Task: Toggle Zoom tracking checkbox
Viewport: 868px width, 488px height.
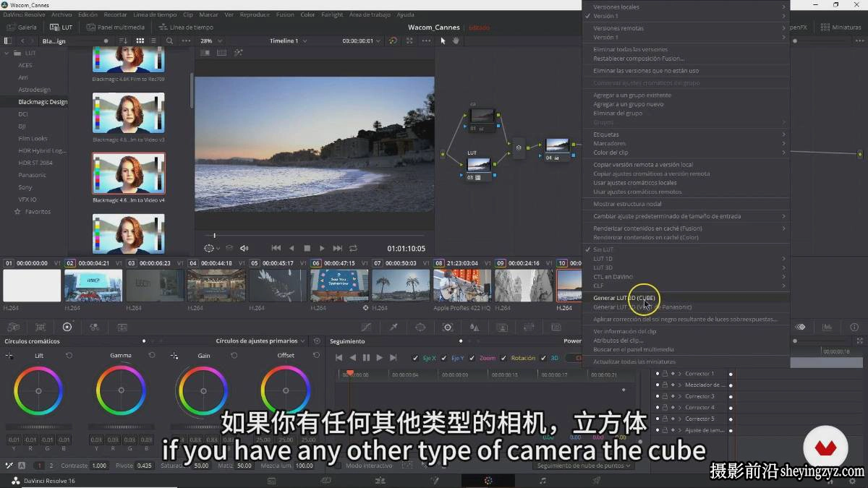Action: (472, 358)
